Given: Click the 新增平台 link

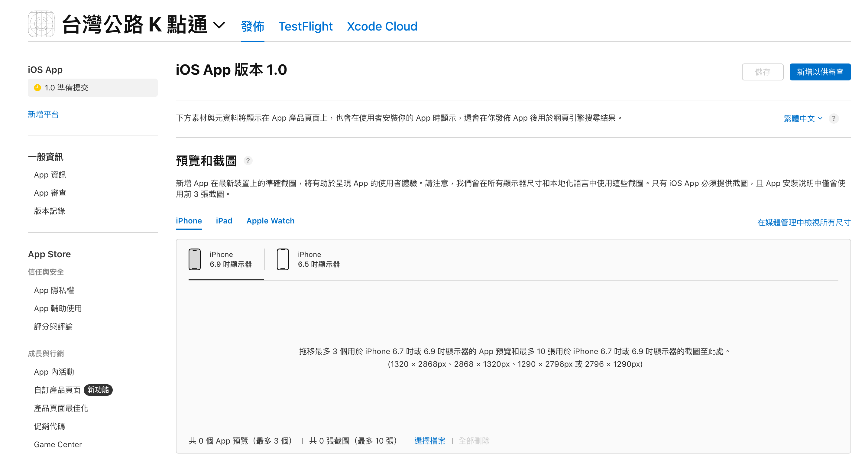Looking at the screenshot, I should point(43,114).
